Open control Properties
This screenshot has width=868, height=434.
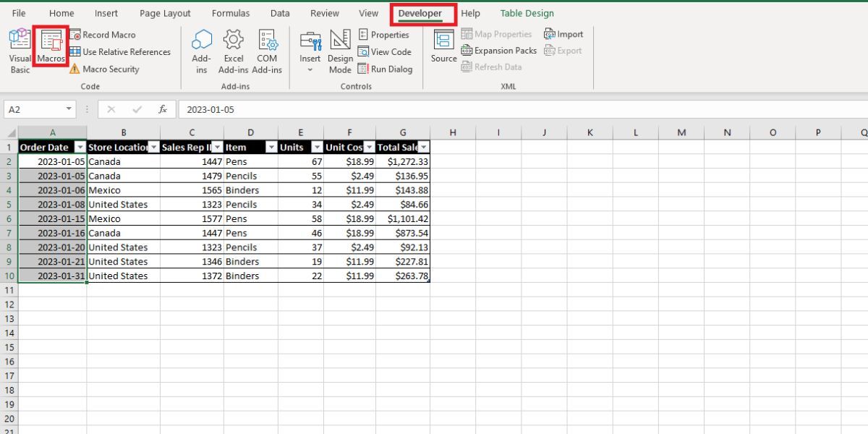pos(383,34)
